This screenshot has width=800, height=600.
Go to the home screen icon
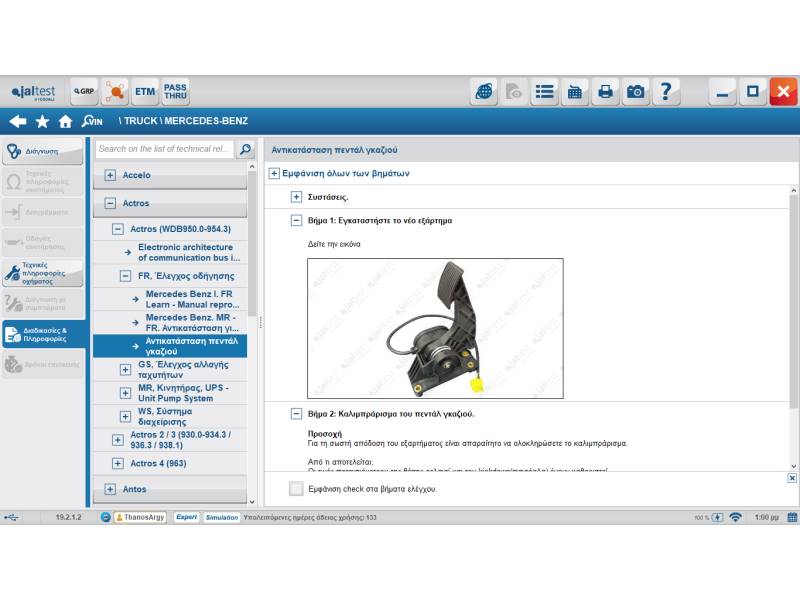pyautogui.click(x=66, y=121)
